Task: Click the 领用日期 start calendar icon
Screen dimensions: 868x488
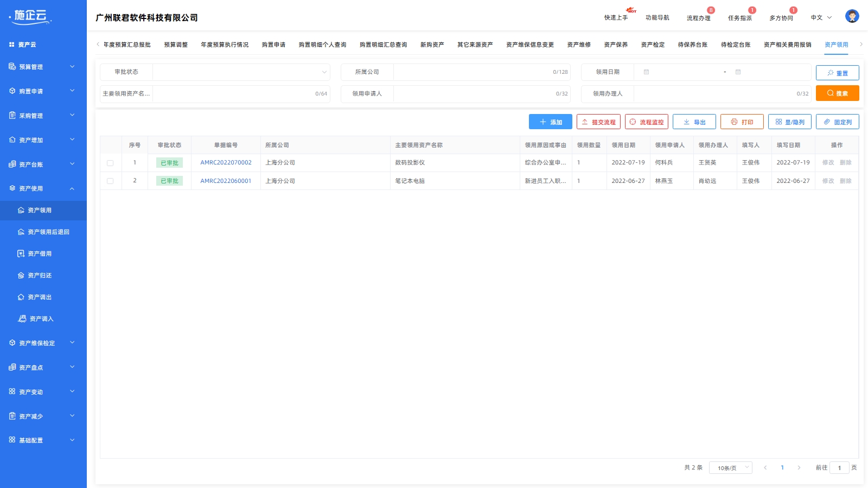Action: pos(646,72)
